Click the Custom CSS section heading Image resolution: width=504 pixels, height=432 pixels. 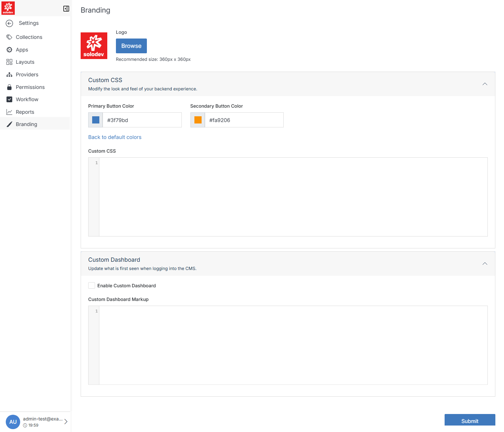(105, 80)
